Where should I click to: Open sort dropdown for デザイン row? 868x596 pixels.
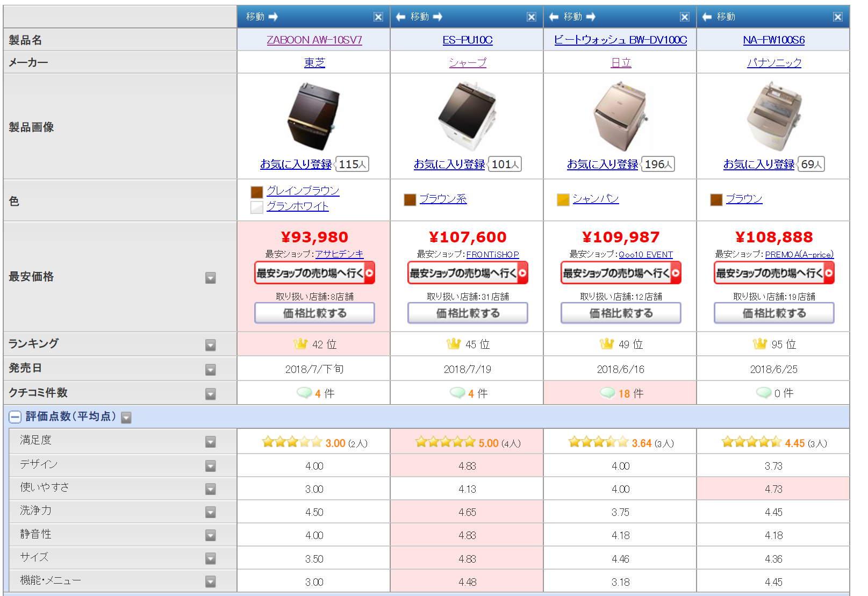click(x=211, y=466)
